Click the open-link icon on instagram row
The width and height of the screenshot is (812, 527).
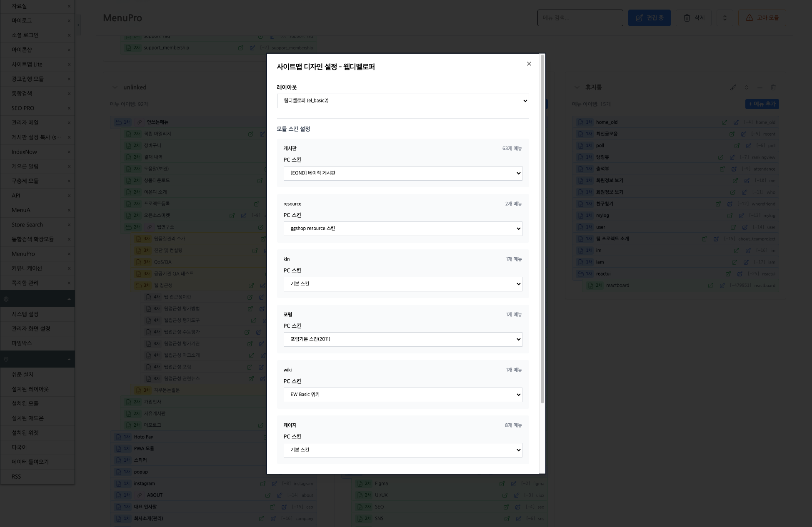(262, 484)
